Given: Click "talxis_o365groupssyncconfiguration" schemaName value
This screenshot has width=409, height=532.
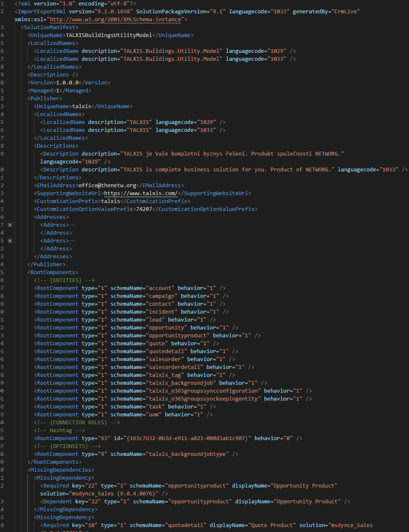Looking at the screenshot, I should coord(203,391).
